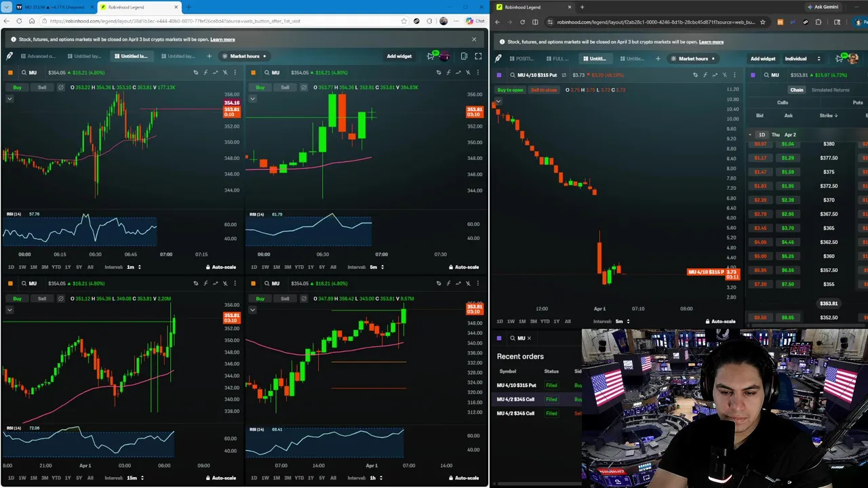
Task: Open indicators icon in 1h chart header
Action: point(448,283)
